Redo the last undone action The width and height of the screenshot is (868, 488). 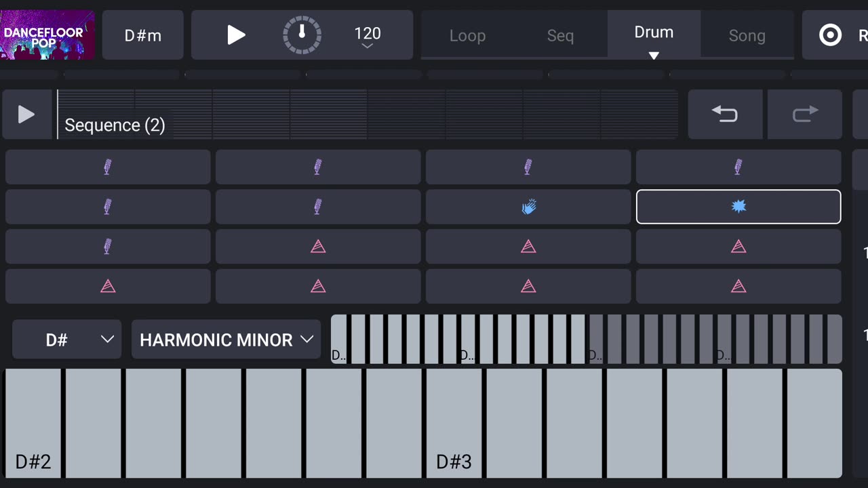805,115
